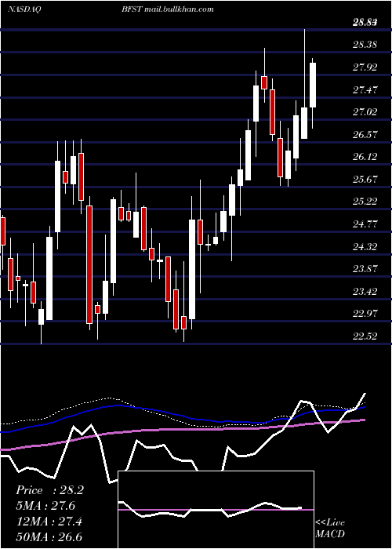Click inside the Live MACD inset chart
392x549 pixels.
click(216, 510)
